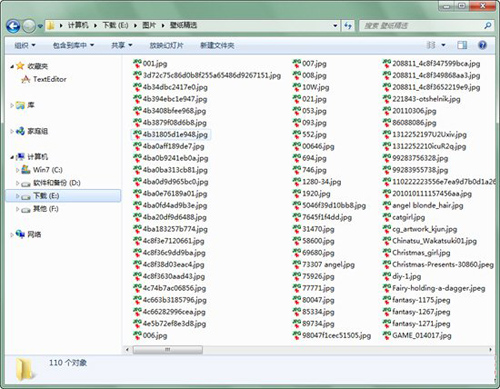
Task: Click the magnifier search icon
Action: (x=487, y=25)
